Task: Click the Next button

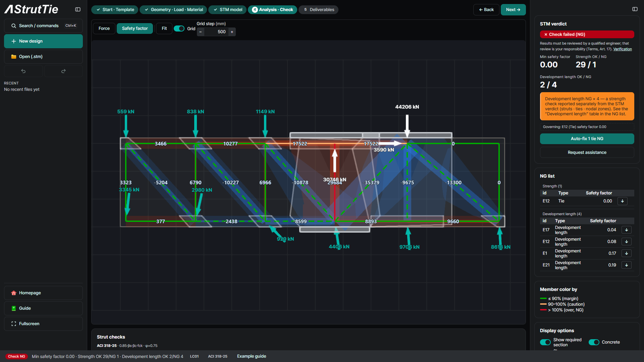Action: [x=513, y=10]
